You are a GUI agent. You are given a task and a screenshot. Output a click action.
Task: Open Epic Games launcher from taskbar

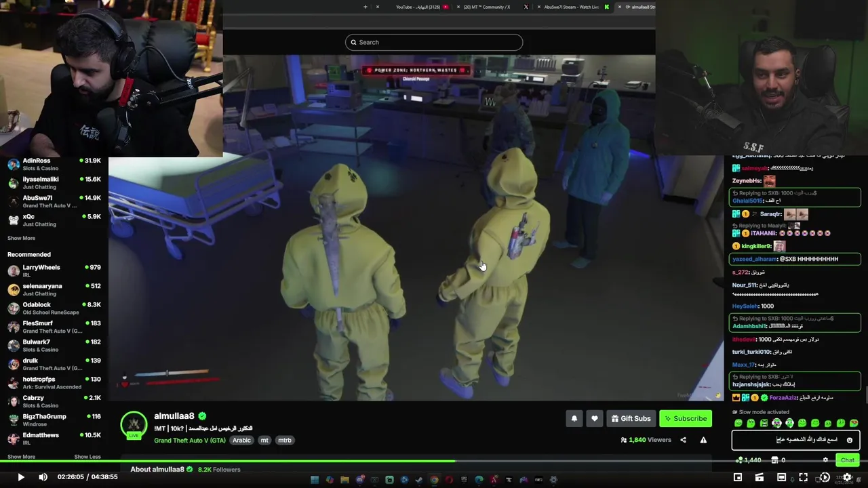[x=464, y=480]
